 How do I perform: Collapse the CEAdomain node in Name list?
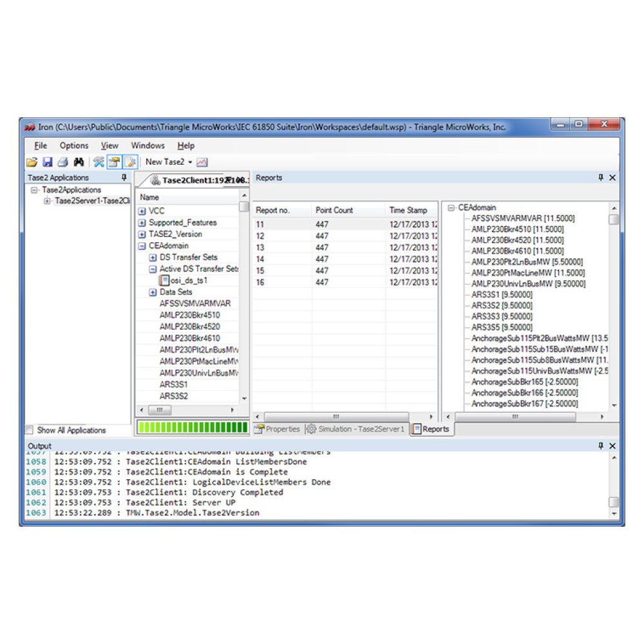coord(142,245)
